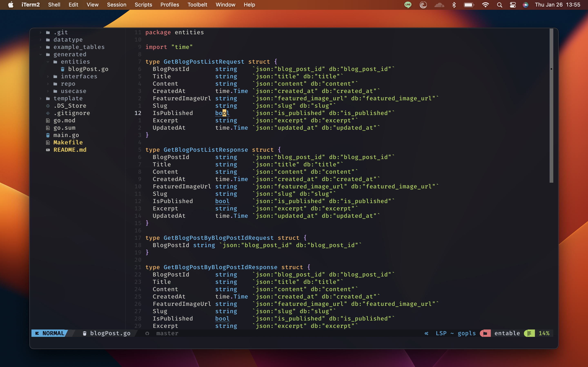Toggle the Wi-Fi status menu

coord(485,5)
